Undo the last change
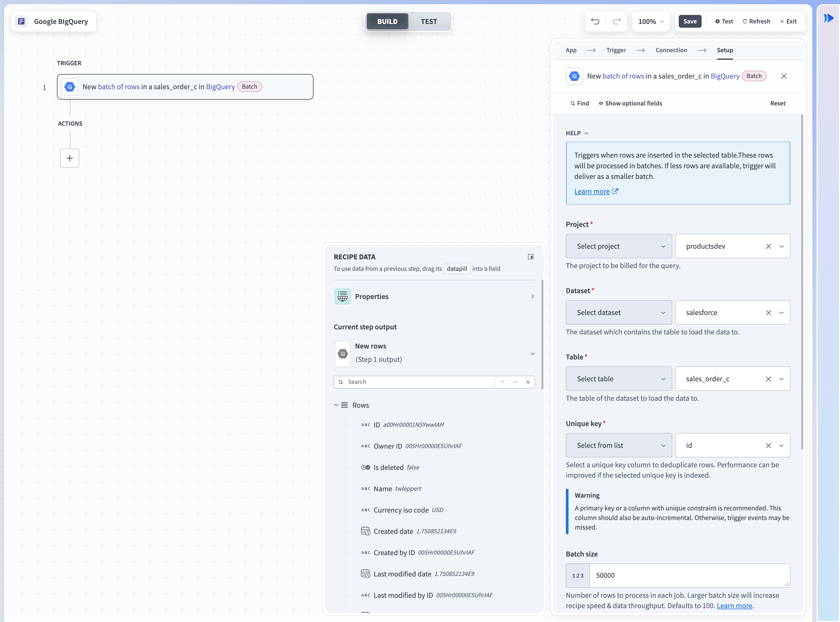The image size is (840, 622). tap(595, 22)
